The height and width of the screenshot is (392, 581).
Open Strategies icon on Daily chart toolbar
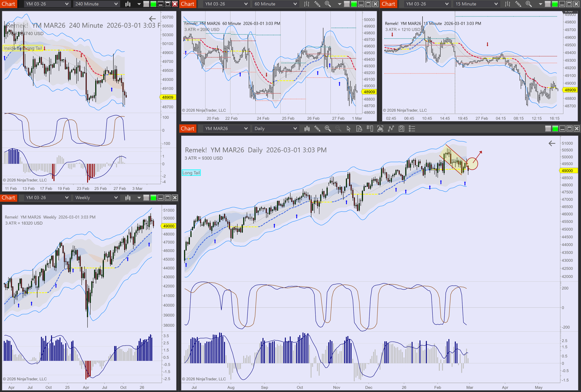[x=391, y=129]
